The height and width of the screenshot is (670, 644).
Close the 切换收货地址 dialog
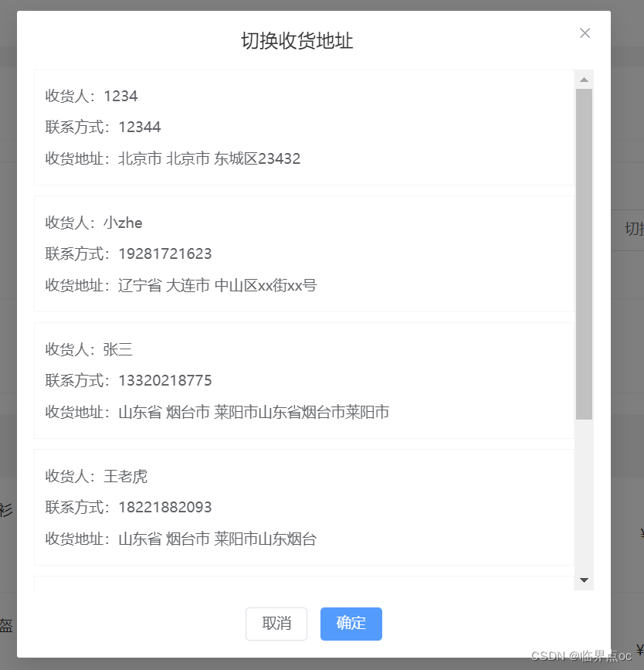click(x=585, y=33)
